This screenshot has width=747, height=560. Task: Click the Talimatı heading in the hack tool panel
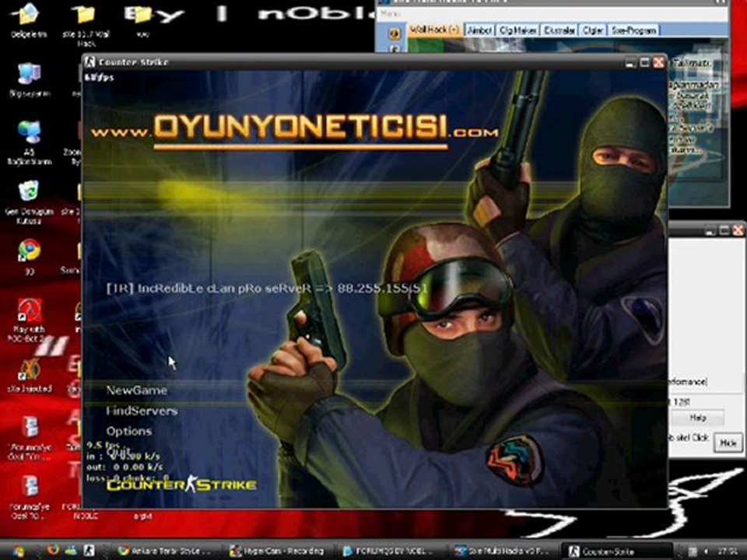[692, 63]
